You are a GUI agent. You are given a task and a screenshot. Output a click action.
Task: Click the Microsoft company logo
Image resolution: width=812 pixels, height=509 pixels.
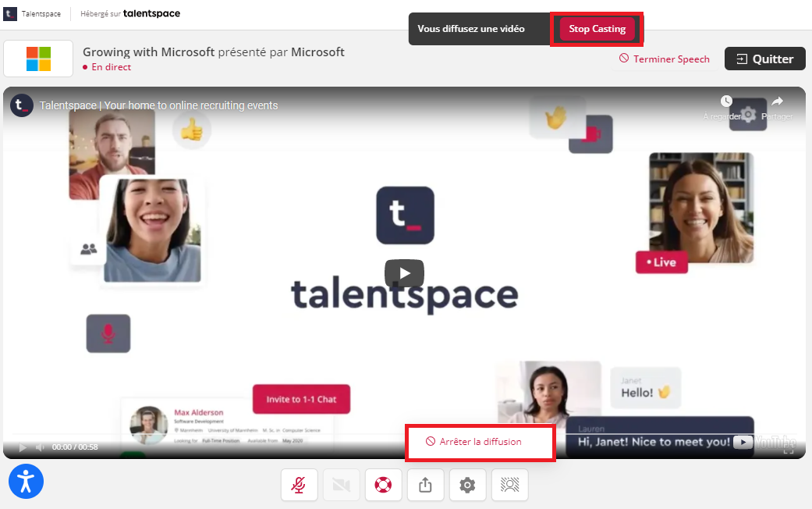[x=38, y=59]
